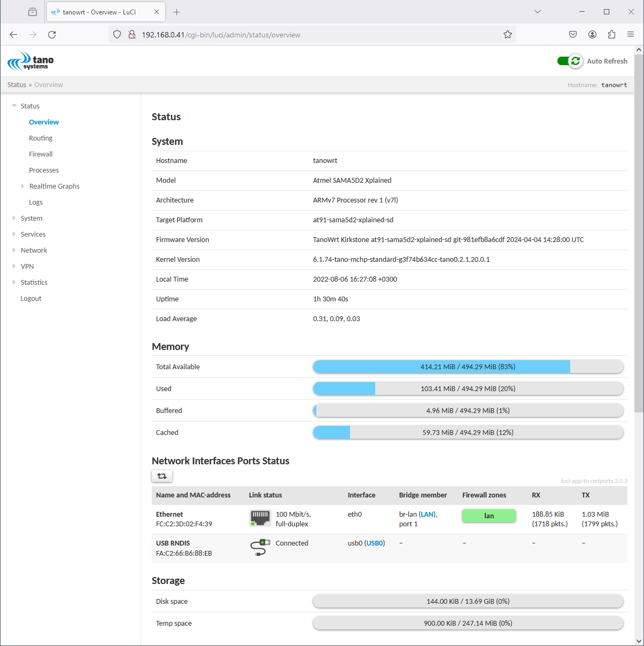Expand the Network menu section
644x646 pixels.
point(14,250)
